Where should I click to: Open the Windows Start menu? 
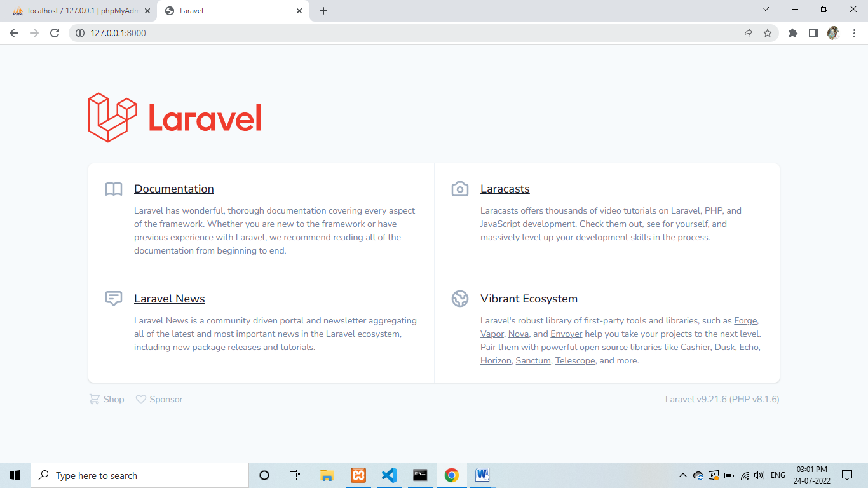[x=15, y=475]
